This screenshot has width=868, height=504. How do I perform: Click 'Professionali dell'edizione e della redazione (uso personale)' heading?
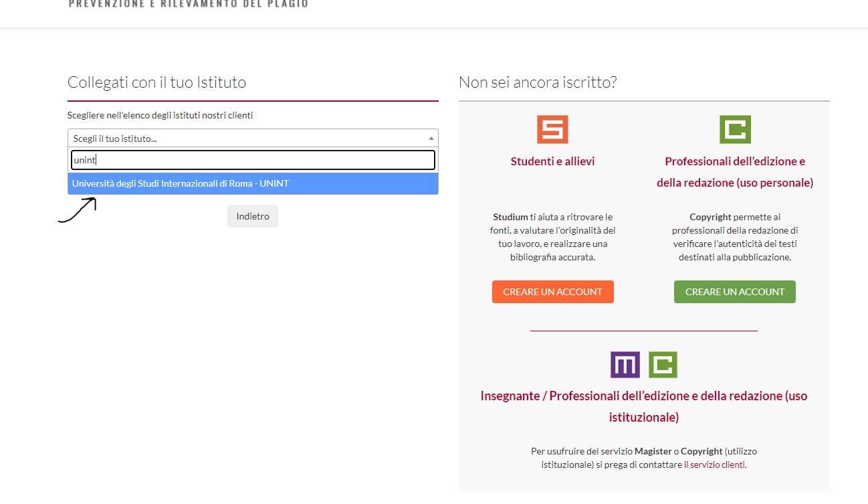tap(735, 172)
